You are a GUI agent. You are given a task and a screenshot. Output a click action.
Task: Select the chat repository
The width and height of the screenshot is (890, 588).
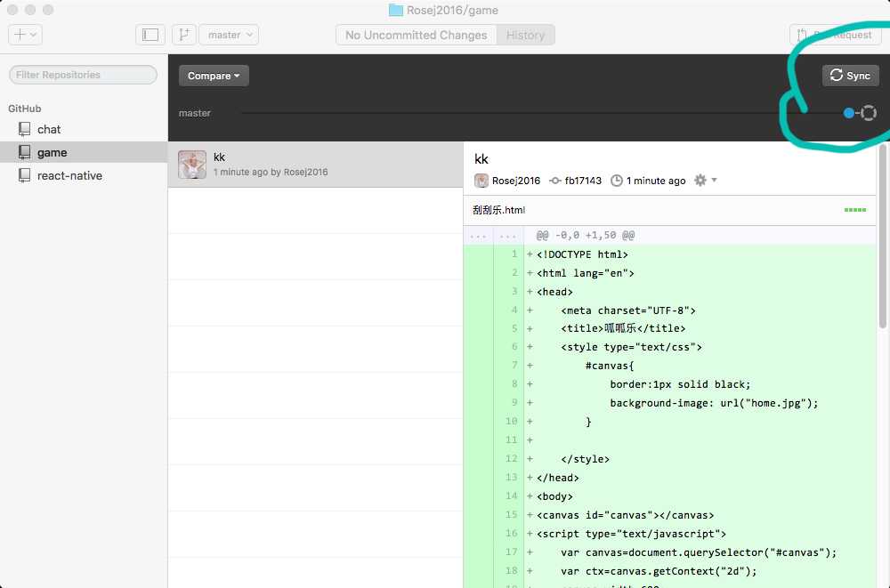tap(84, 129)
